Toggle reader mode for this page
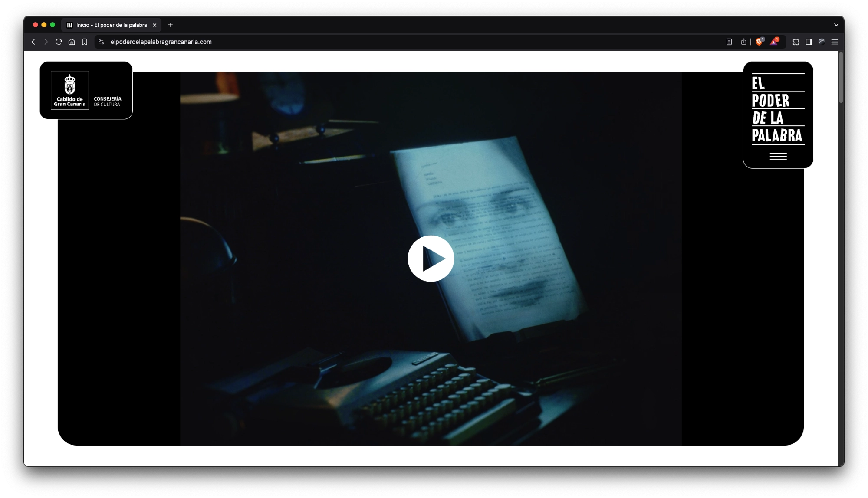 tap(729, 42)
